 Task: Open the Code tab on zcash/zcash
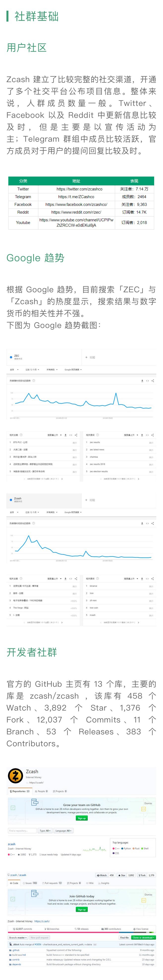(x=14, y=883)
